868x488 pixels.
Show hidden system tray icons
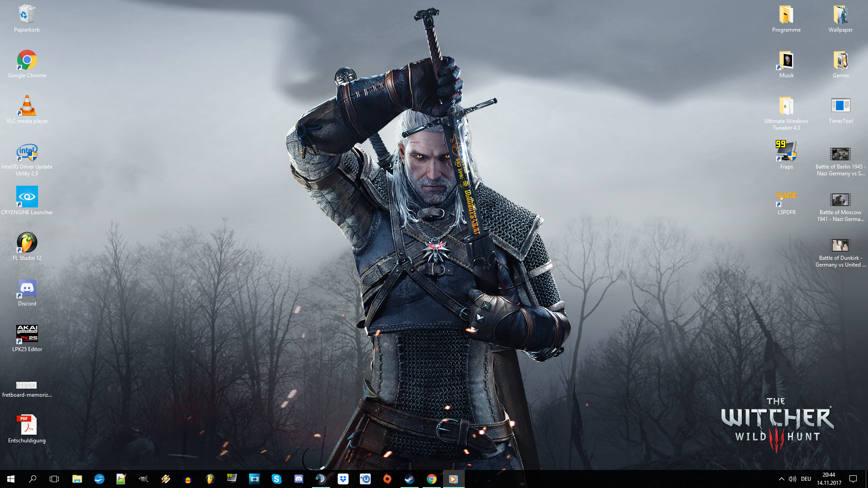pos(781,479)
